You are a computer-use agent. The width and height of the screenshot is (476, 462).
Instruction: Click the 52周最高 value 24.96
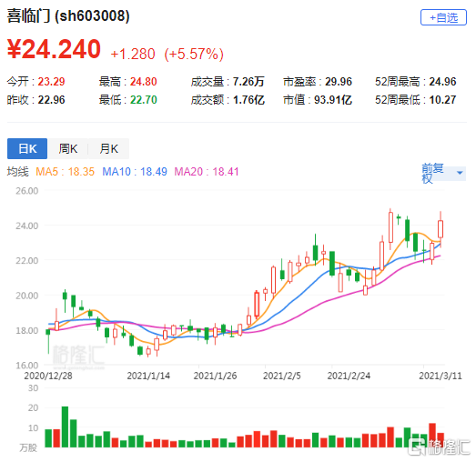(x=442, y=82)
